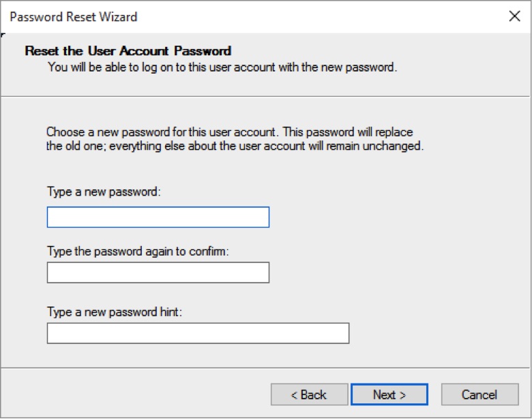Click 'Type the password again to confirm:' label
This screenshot has width=532, height=419.
(138, 251)
